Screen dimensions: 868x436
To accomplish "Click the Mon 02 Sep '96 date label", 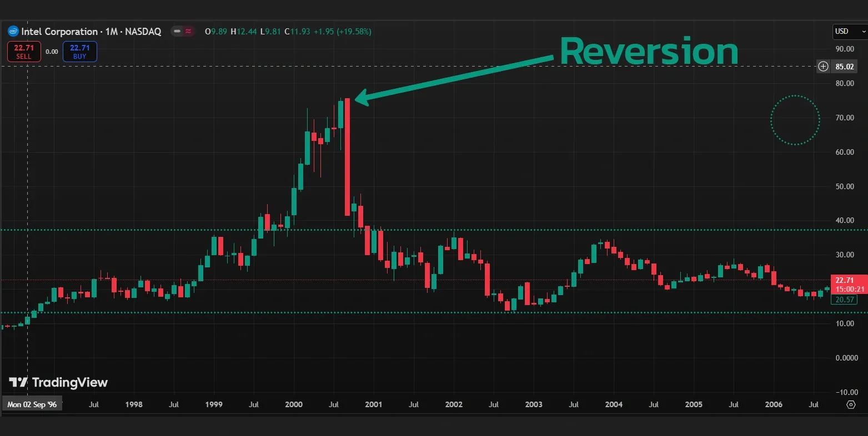I will (x=32, y=404).
